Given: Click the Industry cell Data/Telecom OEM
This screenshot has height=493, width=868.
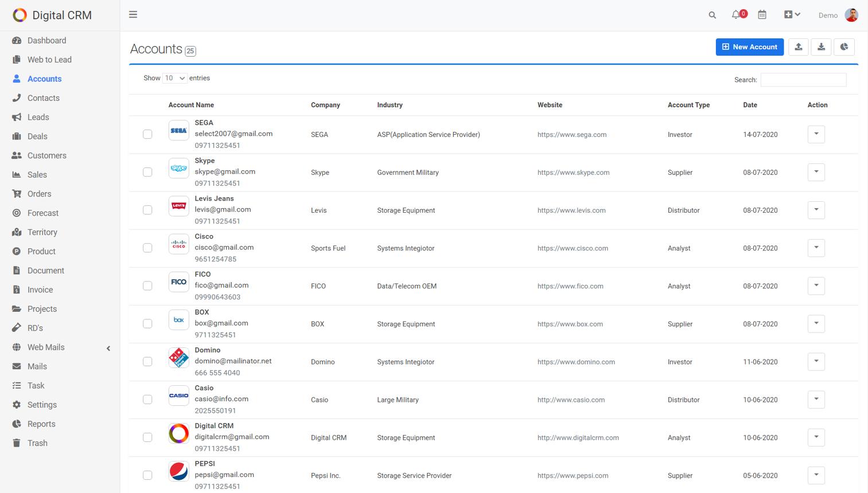Looking at the screenshot, I should [x=407, y=286].
